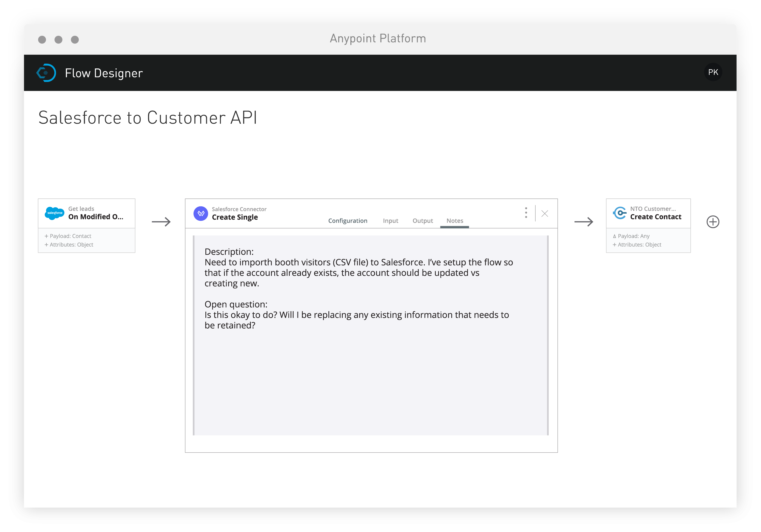Click the NTO Customer... label
The image size is (761, 532).
653,209
